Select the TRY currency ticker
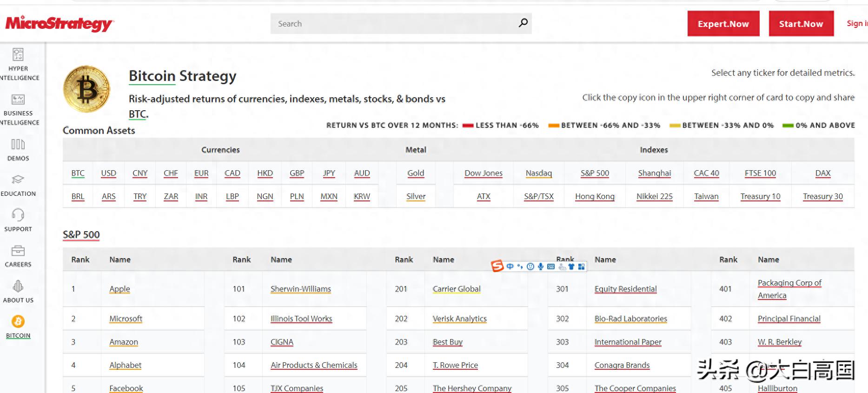Viewport: 868px width, 393px height. pos(140,196)
